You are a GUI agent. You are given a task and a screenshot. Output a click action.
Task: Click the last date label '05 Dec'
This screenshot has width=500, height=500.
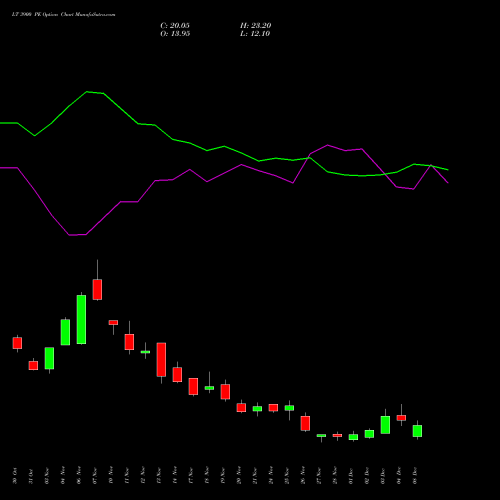click(x=415, y=476)
